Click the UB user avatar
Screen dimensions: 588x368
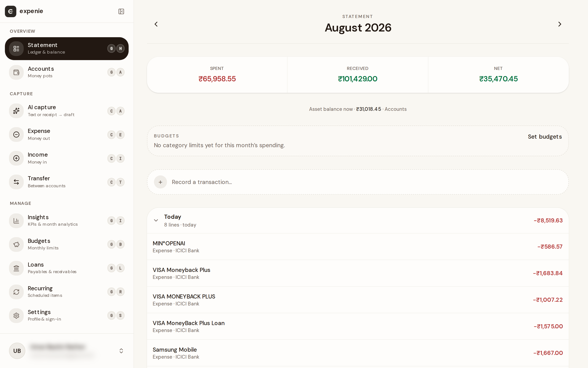[17, 351]
